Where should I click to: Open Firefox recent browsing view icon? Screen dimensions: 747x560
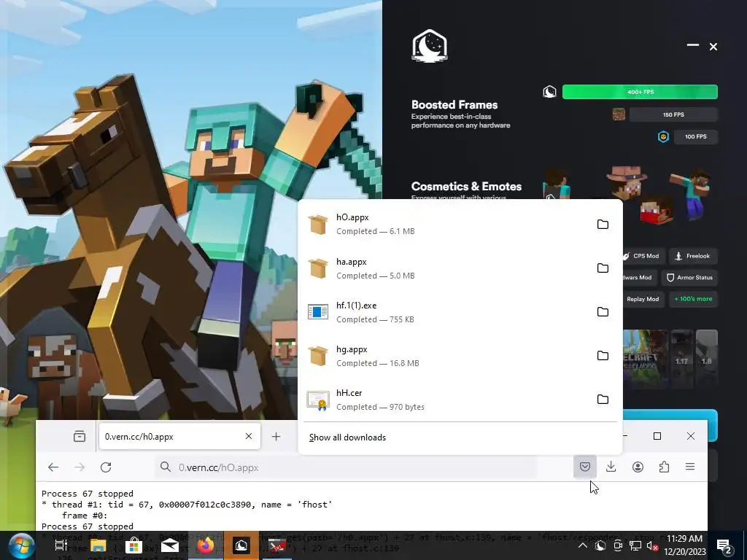(80, 436)
